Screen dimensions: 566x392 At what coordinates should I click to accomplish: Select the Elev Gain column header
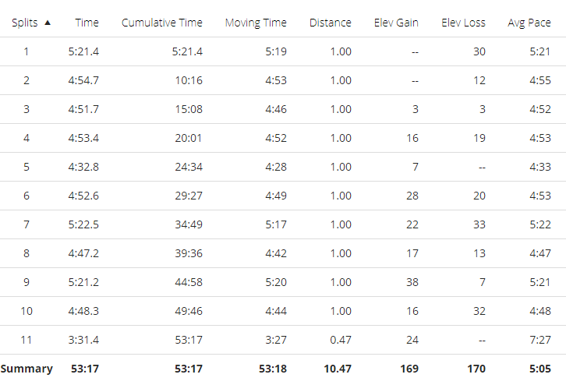396,23
